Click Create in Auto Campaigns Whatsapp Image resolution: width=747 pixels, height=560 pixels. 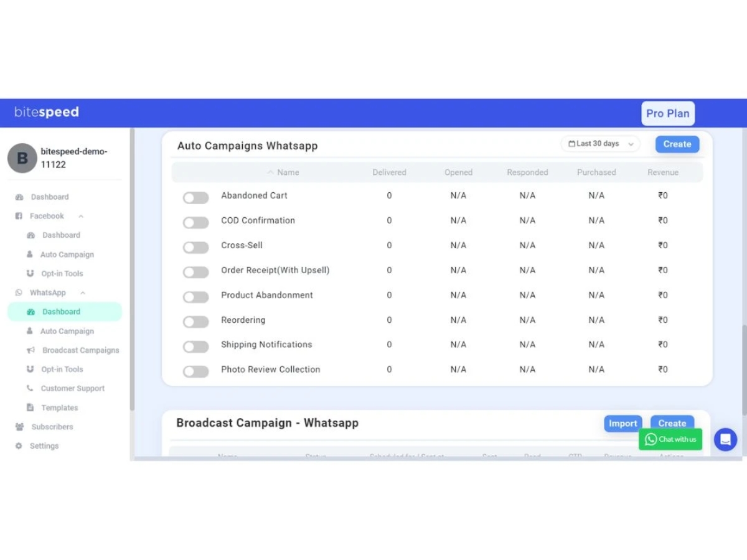point(677,144)
